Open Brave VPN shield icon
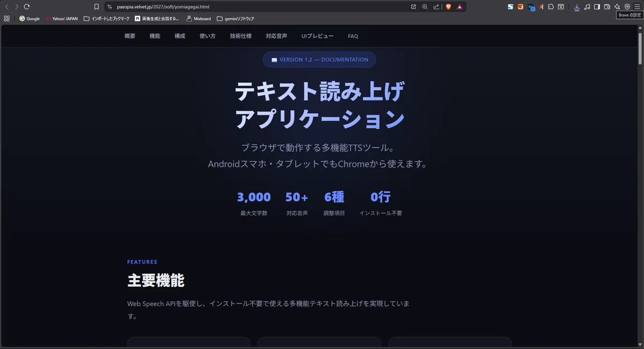Image resolution: width=644 pixels, height=349 pixels. pyautogui.click(x=627, y=6)
